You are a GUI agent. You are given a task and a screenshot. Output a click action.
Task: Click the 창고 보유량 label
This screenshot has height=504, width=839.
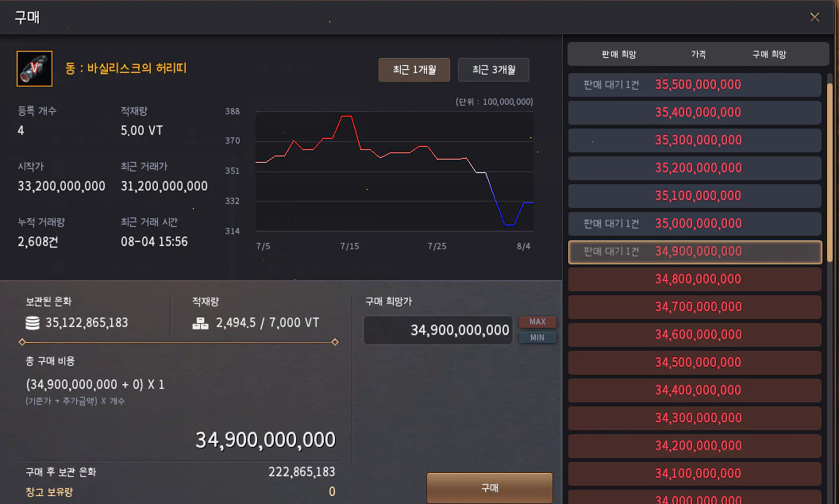pos(49,492)
